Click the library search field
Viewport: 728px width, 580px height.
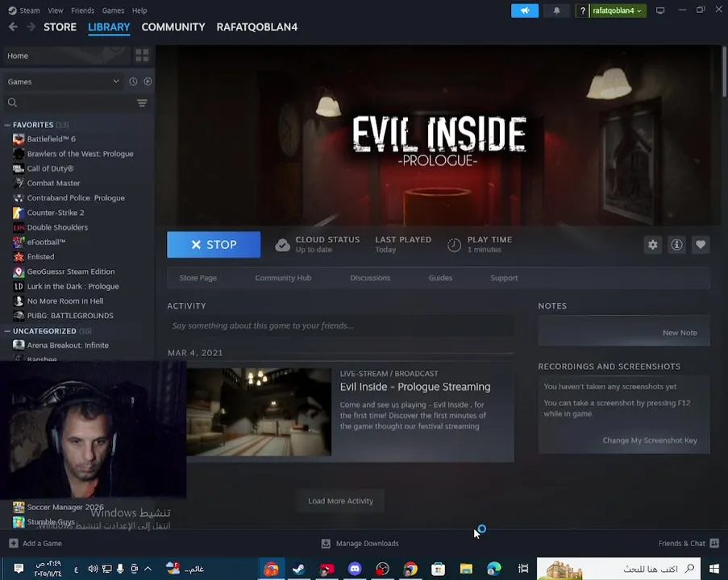click(69, 102)
